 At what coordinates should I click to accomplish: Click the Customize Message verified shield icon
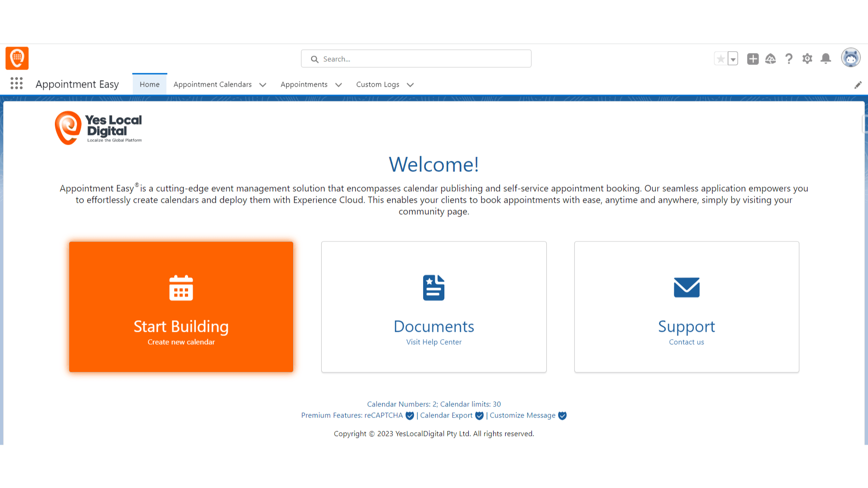click(x=562, y=416)
